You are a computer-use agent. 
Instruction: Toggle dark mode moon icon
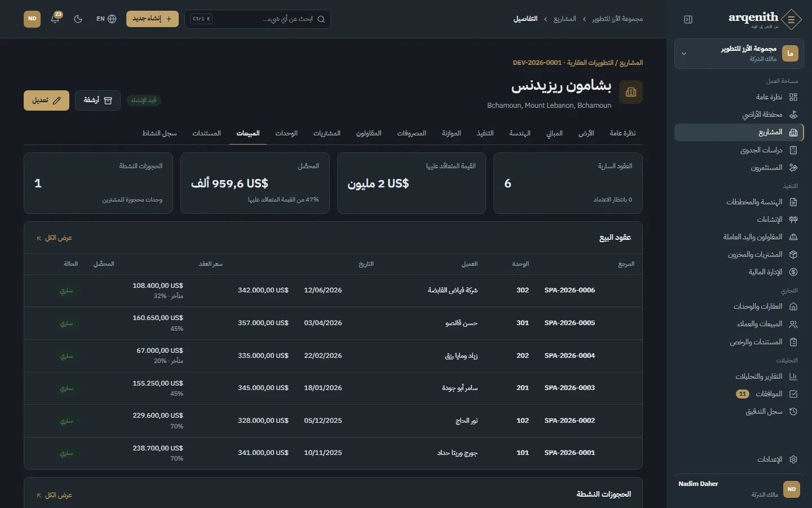[78, 19]
